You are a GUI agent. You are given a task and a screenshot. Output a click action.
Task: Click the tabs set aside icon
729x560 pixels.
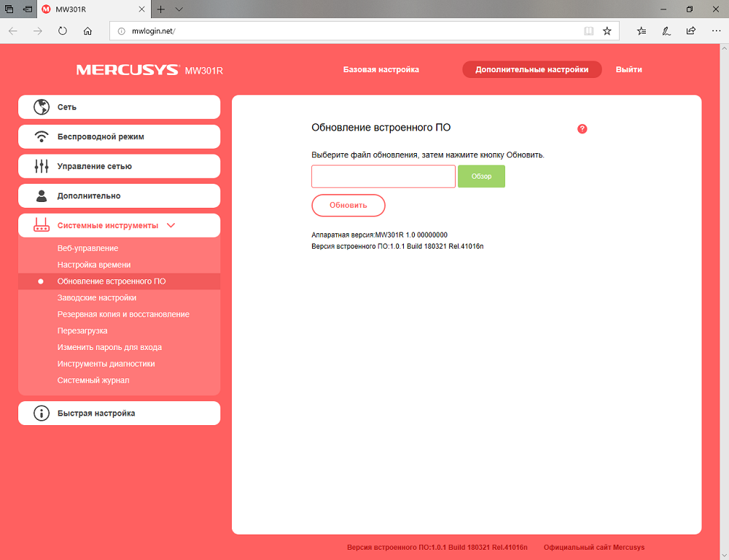pyautogui.click(x=9, y=9)
